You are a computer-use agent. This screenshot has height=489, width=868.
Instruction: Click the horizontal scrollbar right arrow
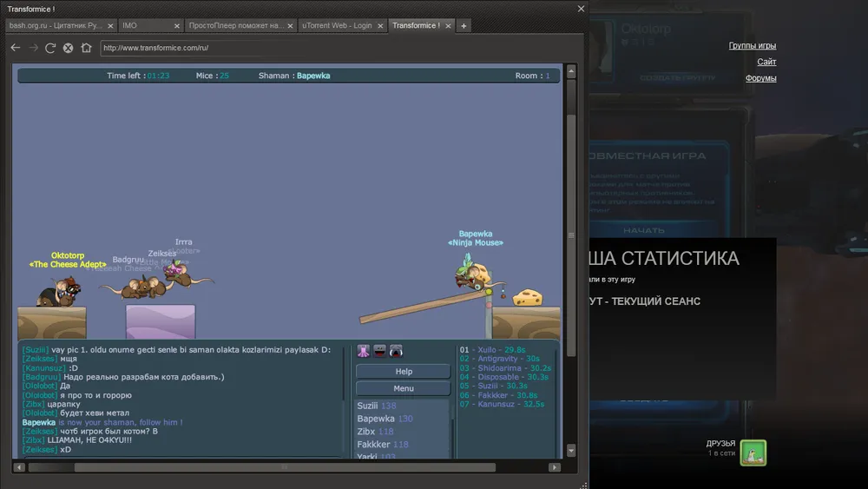coord(554,467)
